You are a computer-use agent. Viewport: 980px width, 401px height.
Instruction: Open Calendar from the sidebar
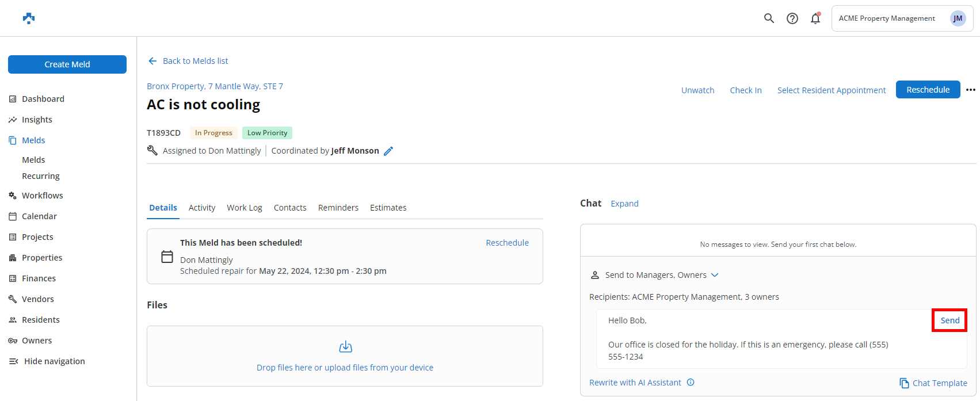pyautogui.click(x=39, y=216)
